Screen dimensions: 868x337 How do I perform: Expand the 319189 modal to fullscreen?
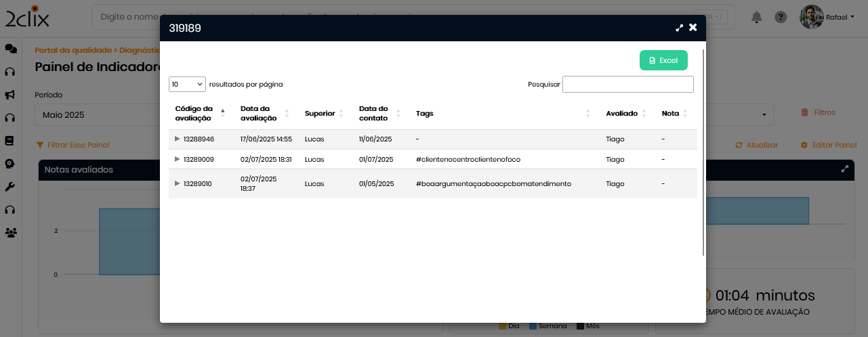680,28
